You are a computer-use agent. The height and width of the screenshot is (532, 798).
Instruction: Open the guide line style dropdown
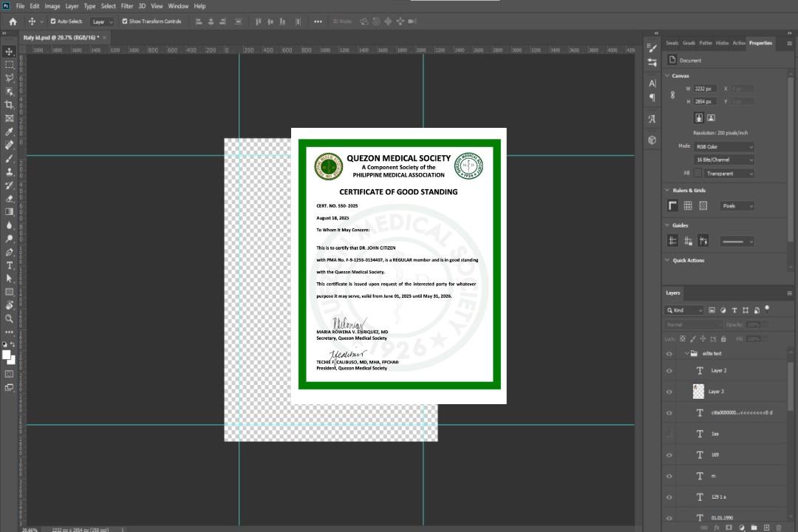(737, 242)
